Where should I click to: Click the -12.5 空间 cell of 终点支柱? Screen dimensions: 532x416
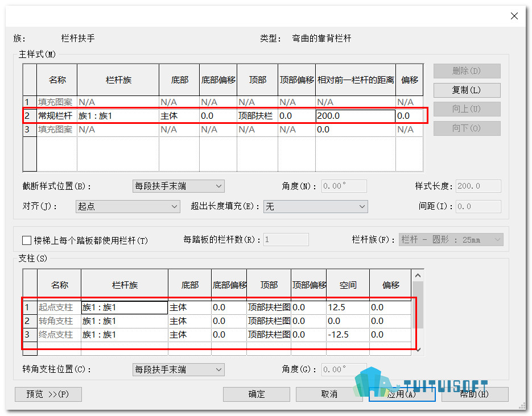(348, 335)
